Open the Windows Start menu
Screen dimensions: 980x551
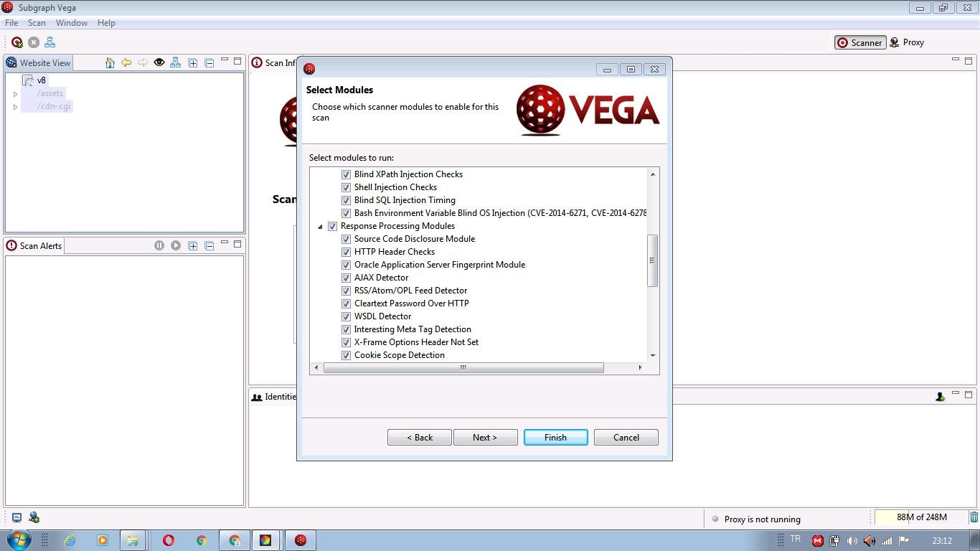click(19, 540)
